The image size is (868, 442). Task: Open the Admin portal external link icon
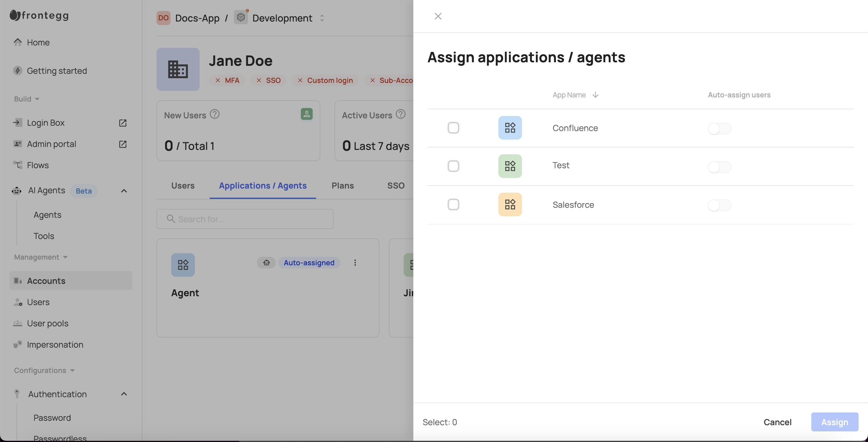point(123,144)
